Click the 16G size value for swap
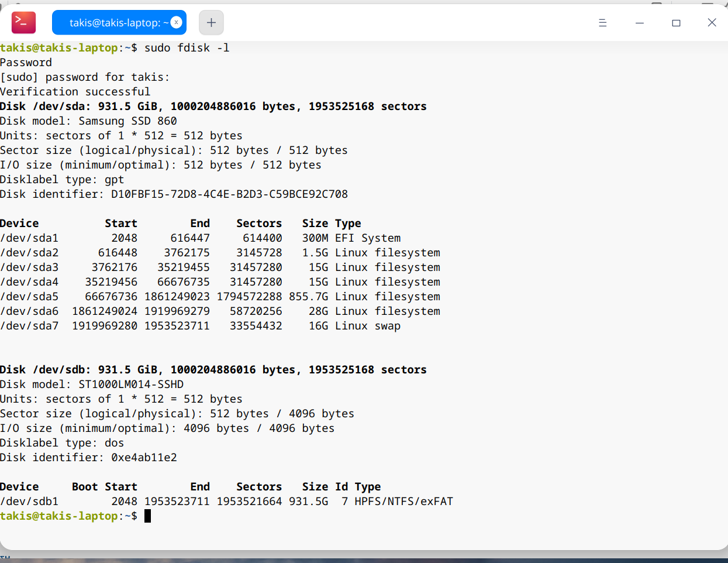 pos(319,325)
